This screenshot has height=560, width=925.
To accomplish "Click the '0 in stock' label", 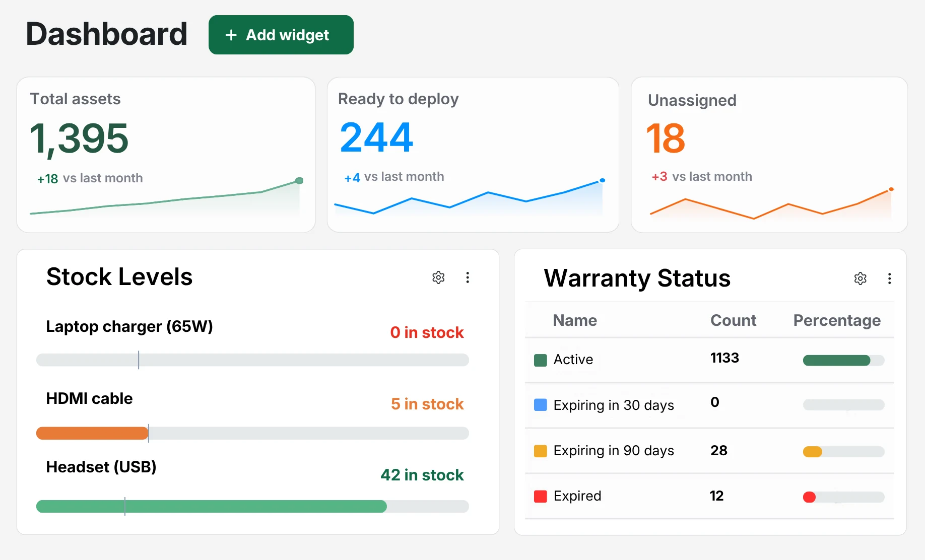I will tap(427, 332).
